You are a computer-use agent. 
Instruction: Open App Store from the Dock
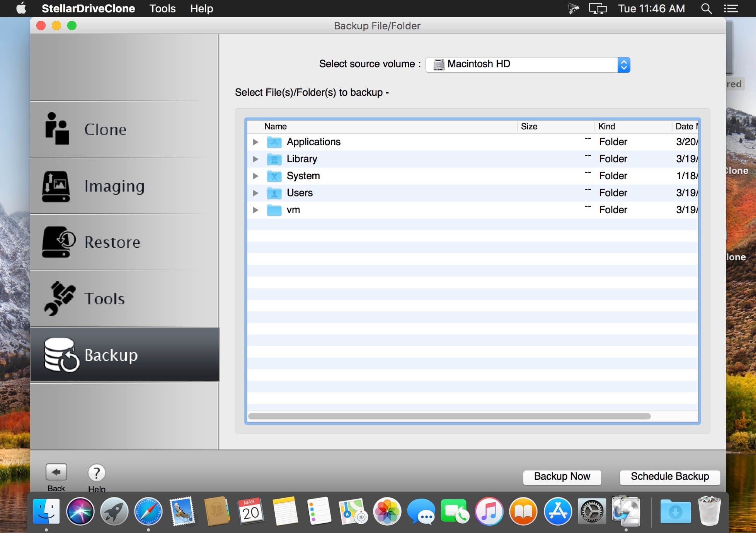(x=558, y=511)
